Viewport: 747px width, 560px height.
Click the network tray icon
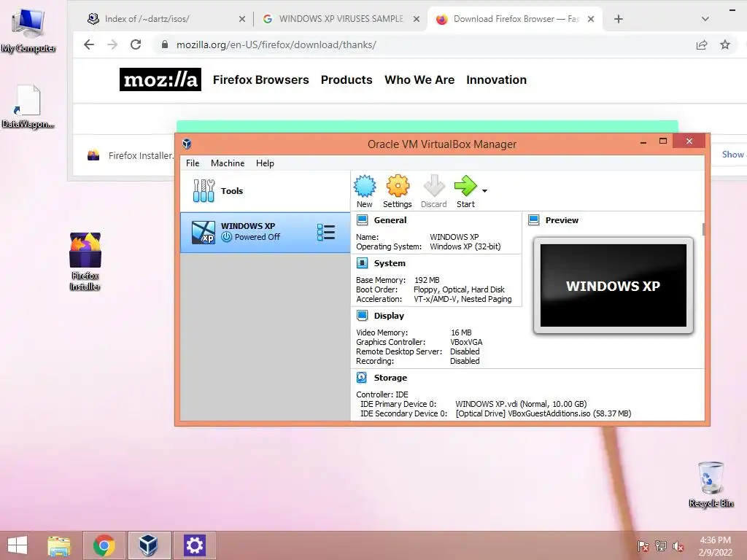coord(661,546)
